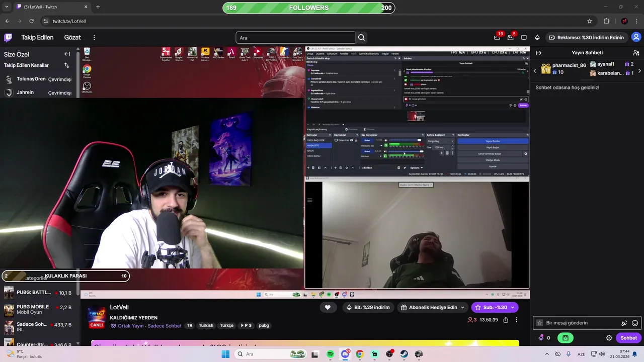Open Jahrein channel in sidebar
The height and width of the screenshot is (362, 644).
(38, 93)
